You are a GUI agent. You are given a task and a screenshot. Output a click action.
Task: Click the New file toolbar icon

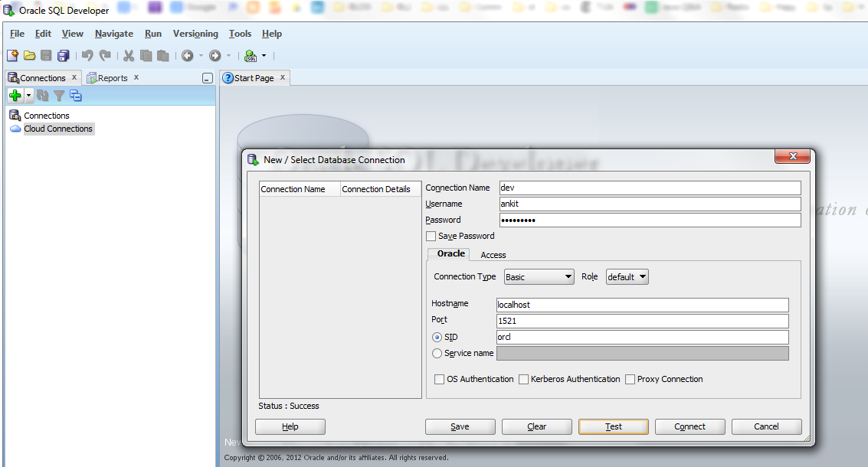[x=13, y=55]
